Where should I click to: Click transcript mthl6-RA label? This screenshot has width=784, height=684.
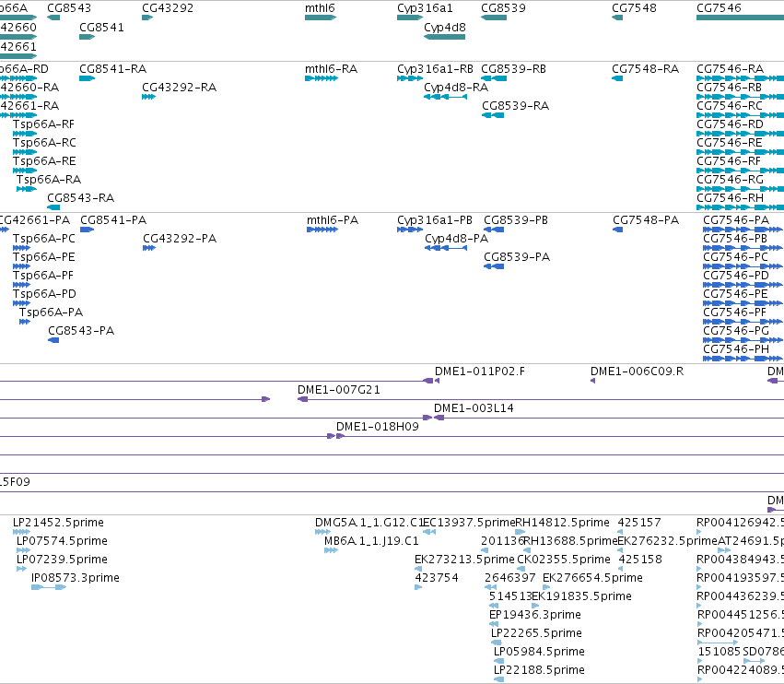point(331,69)
